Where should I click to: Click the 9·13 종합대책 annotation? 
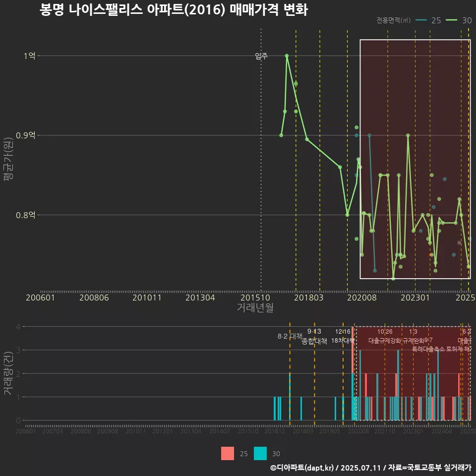click(x=314, y=336)
